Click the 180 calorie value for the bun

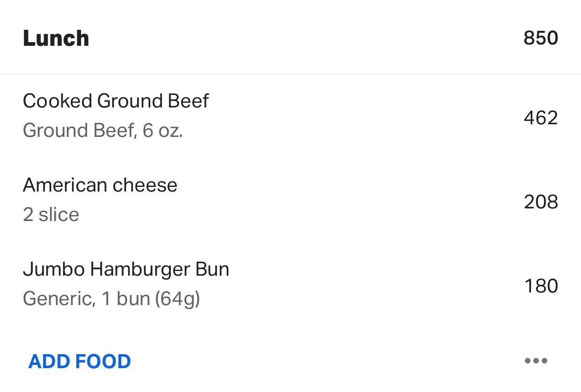click(541, 285)
